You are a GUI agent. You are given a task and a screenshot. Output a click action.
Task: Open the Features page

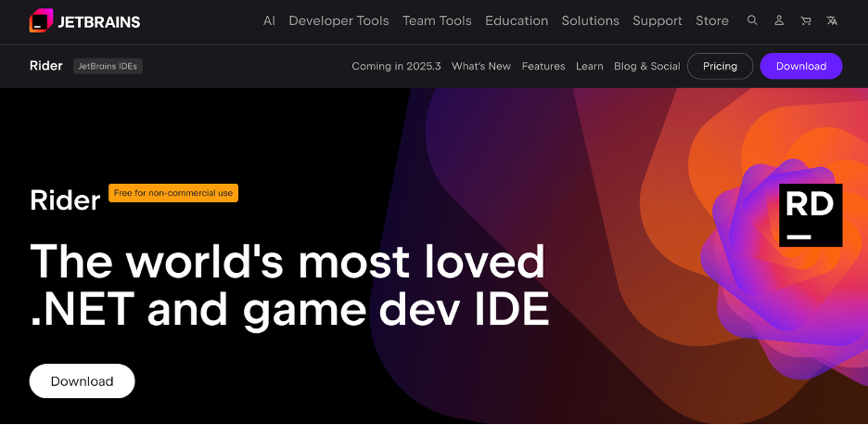click(x=543, y=67)
